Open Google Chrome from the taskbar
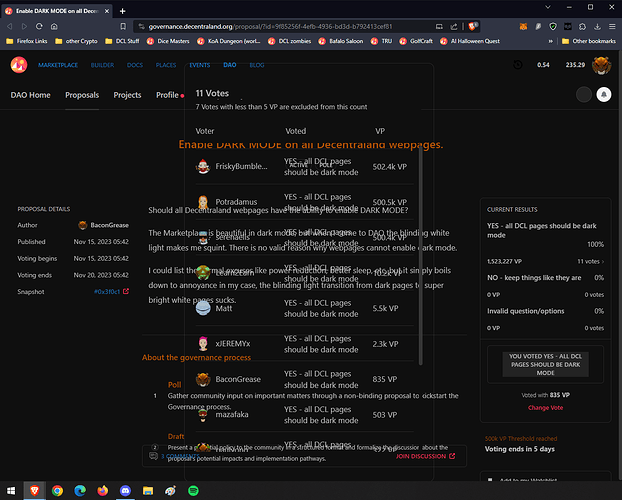 pyautogui.click(x=58, y=490)
